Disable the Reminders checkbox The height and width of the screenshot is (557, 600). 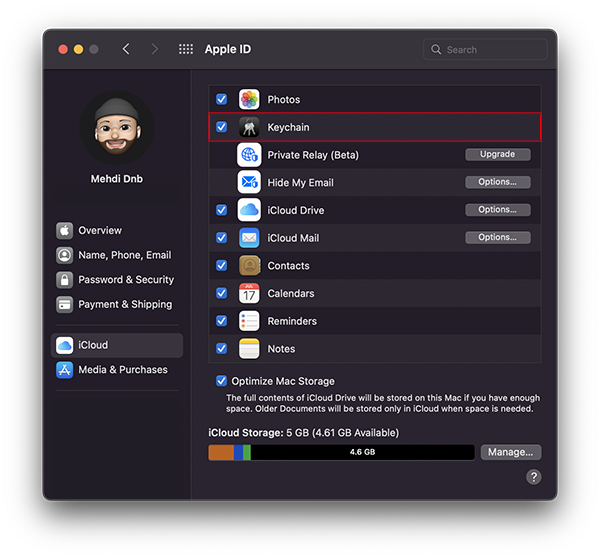222,321
